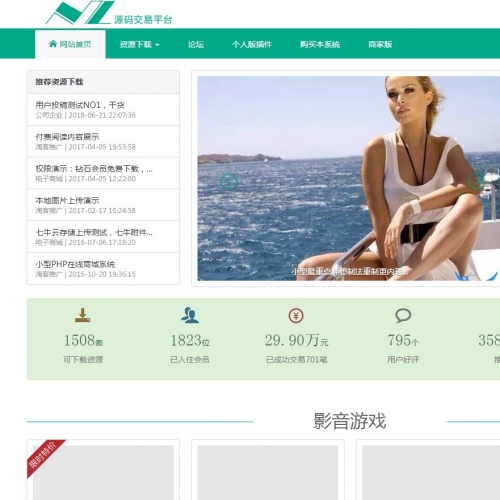Click the members icon above 1823位

tap(190, 315)
